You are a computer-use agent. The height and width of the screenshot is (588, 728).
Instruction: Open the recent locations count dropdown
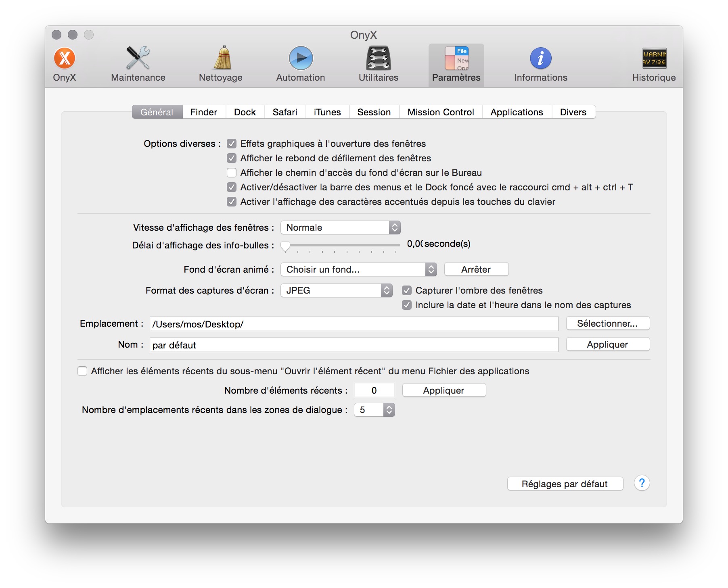(374, 410)
